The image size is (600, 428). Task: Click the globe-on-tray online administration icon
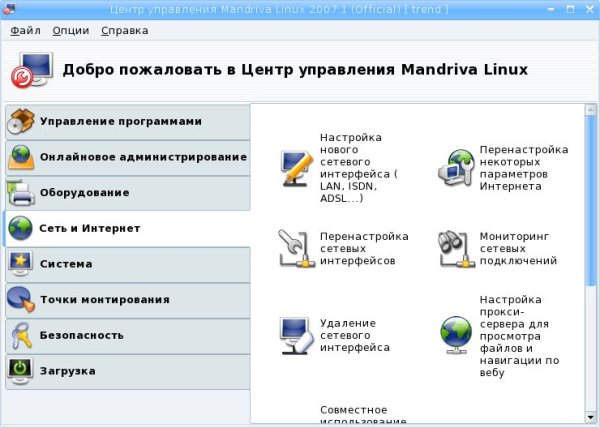coord(21,157)
